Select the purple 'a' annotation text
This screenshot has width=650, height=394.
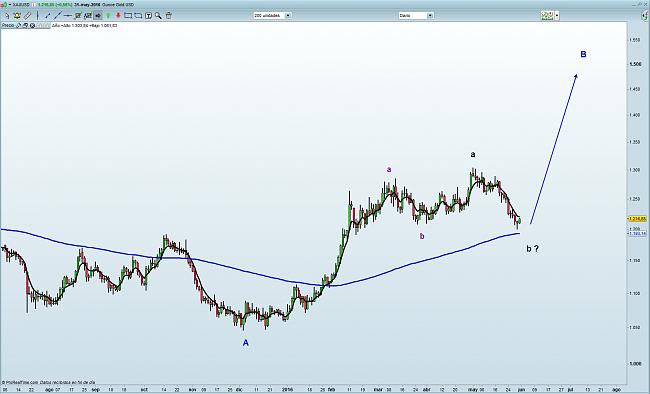pyautogui.click(x=389, y=169)
